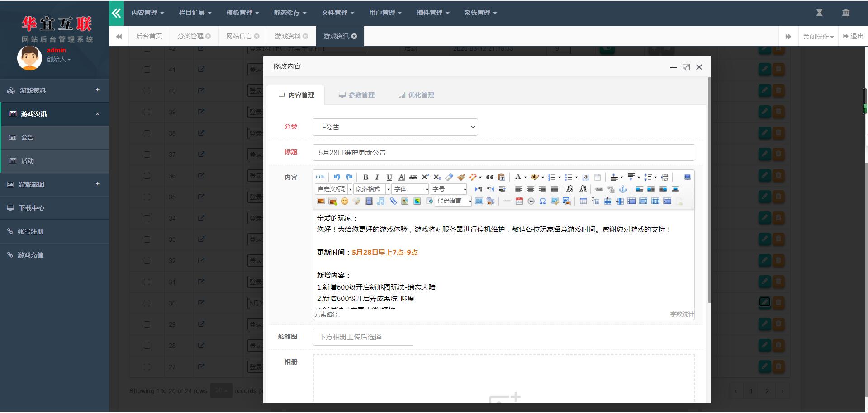Go to page 2 of records
Image resolution: width=868 pixels, height=413 pixels.
click(767, 391)
